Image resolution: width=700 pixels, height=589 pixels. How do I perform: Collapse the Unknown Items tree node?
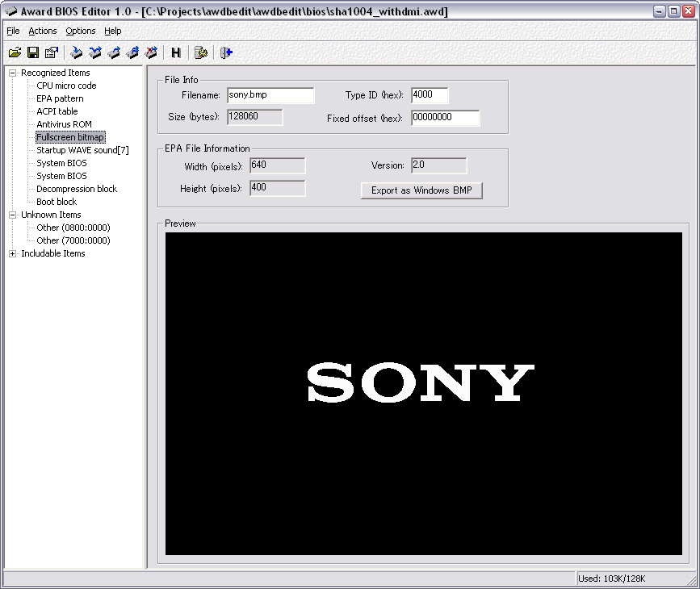(13, 215)
